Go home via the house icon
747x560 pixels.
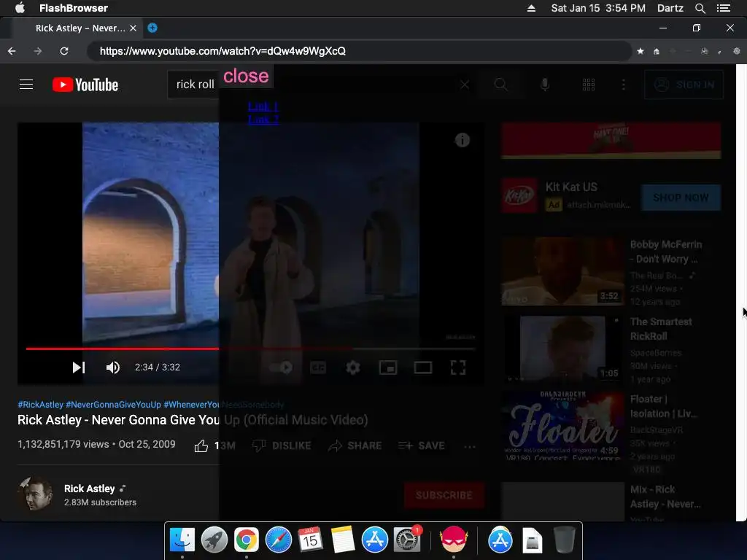pos(657,51)
